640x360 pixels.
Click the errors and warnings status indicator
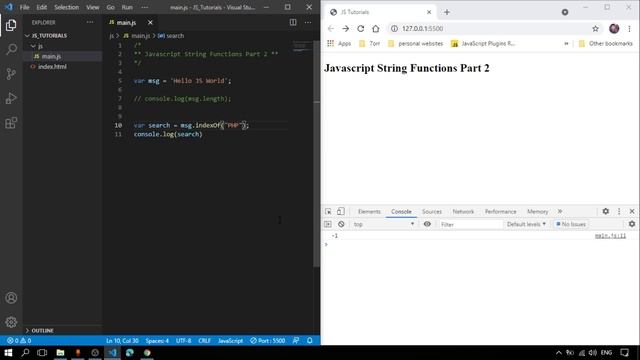[19, 340]
